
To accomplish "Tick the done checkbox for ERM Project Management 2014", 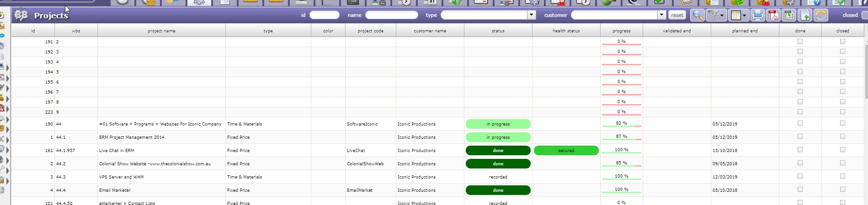I will click(x=800, y=137).
